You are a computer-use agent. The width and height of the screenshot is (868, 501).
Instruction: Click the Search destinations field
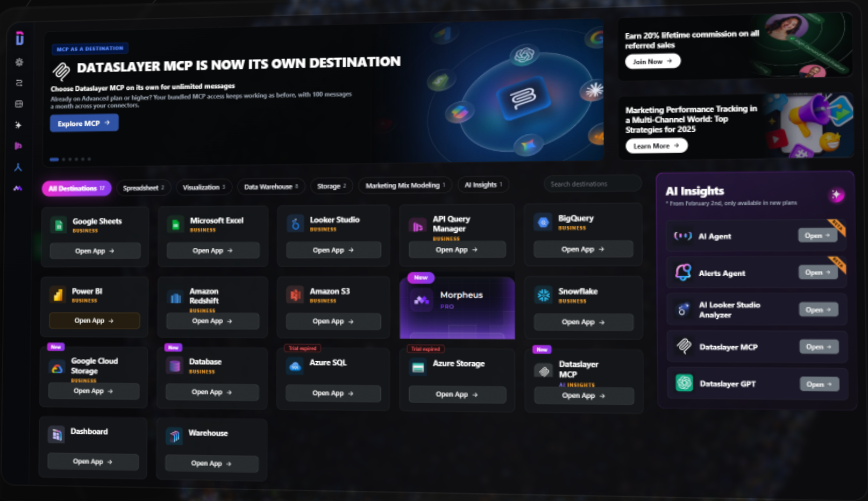[592, 184]
